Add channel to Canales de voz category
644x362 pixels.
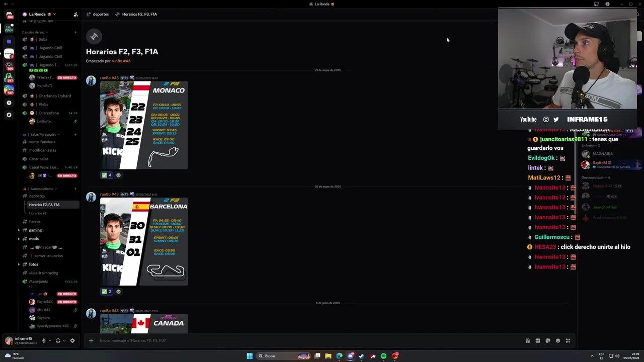(x=75, y=32)
